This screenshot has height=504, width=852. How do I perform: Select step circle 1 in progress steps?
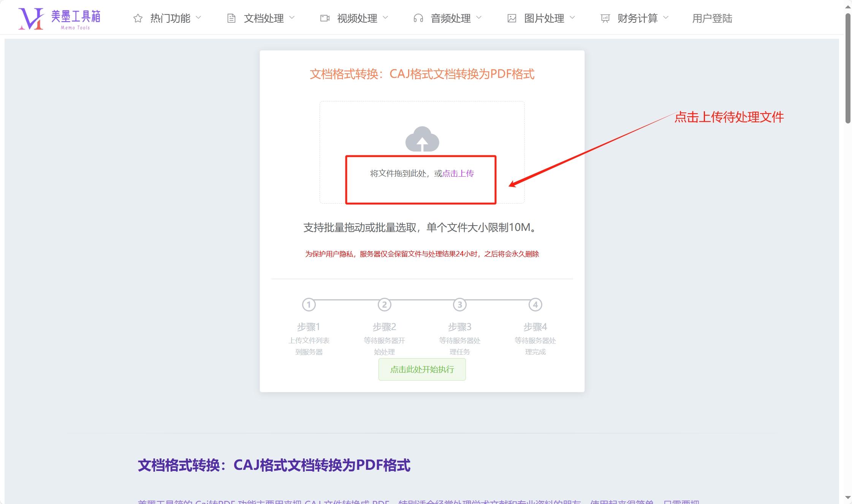309,304
